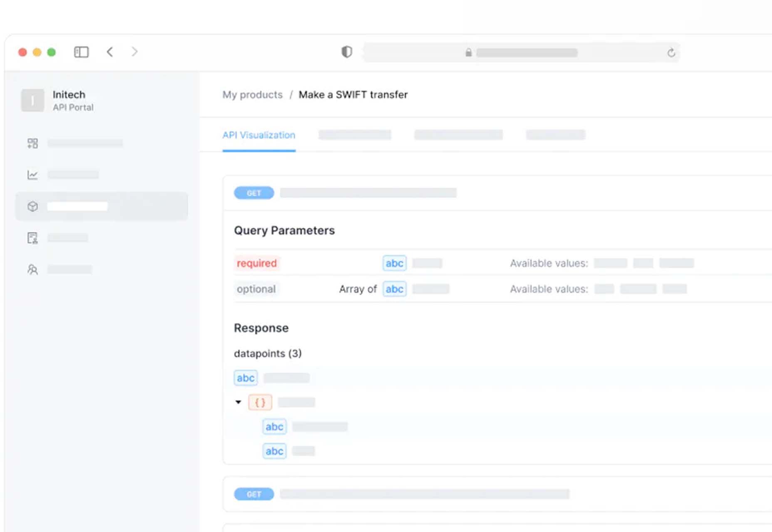Expand the first GET endpoint header
This screenshot has height=532, width=772.
coord(497,193)
